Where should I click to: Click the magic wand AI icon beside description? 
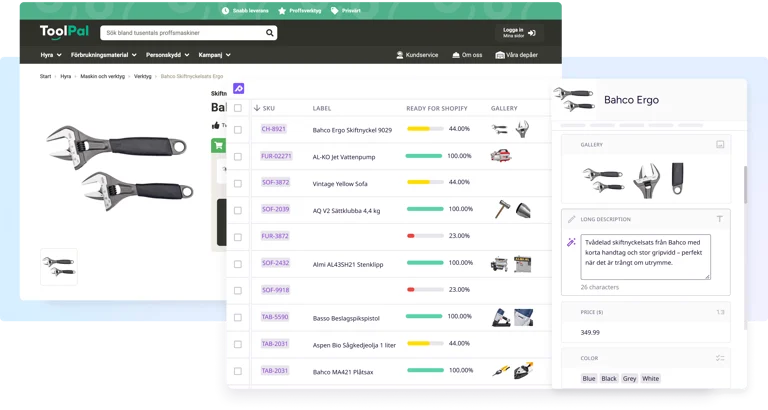tap(571, 242)
